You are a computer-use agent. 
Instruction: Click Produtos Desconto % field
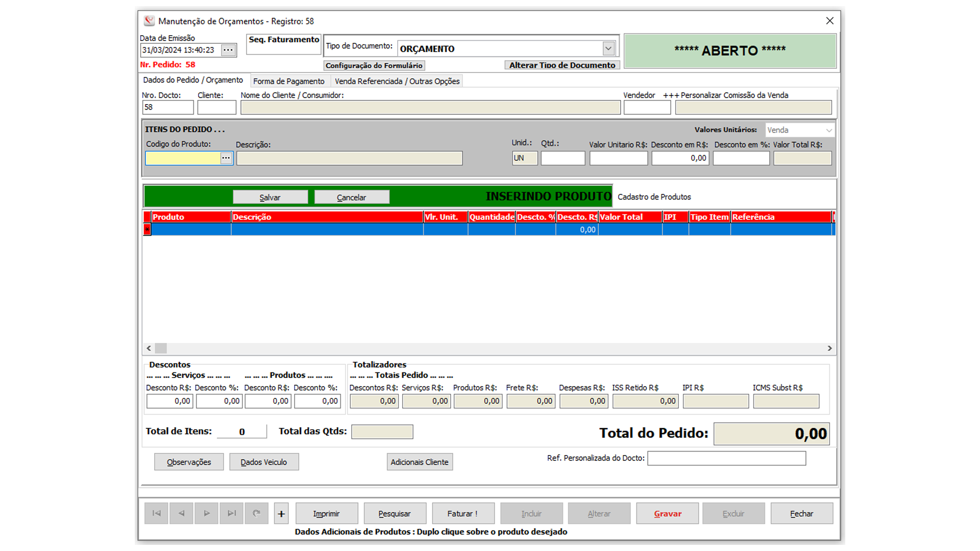(x=317, y=401)
